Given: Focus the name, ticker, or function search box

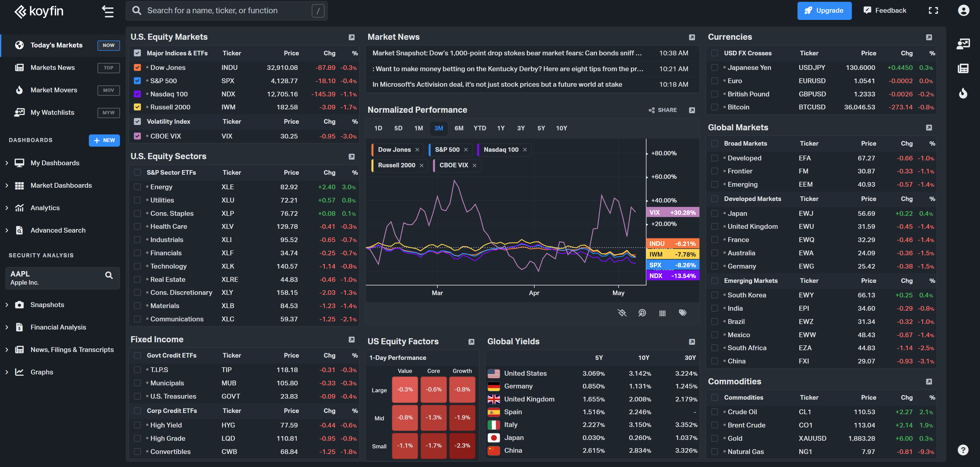Looking at the screenshot, I should pyautogui.click(x=226, y=11).
